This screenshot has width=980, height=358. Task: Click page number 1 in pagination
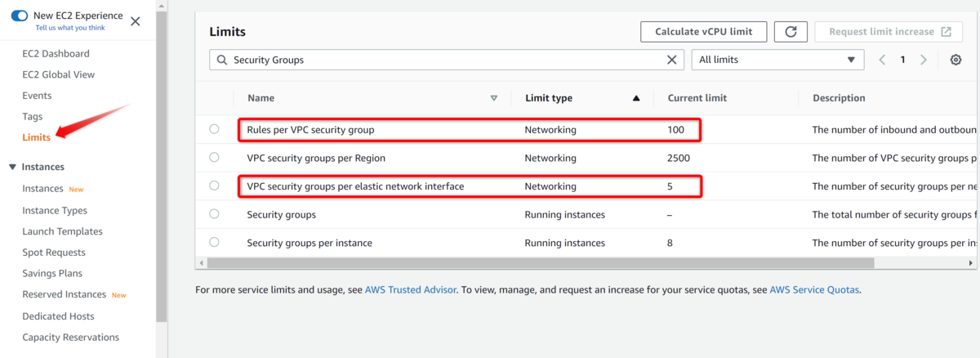(x=902, y=60)
